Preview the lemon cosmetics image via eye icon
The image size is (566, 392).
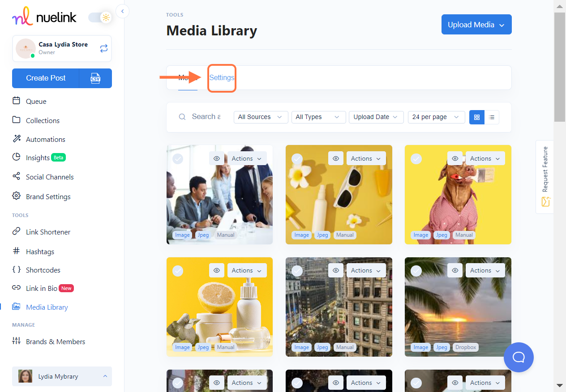point(217,270)
